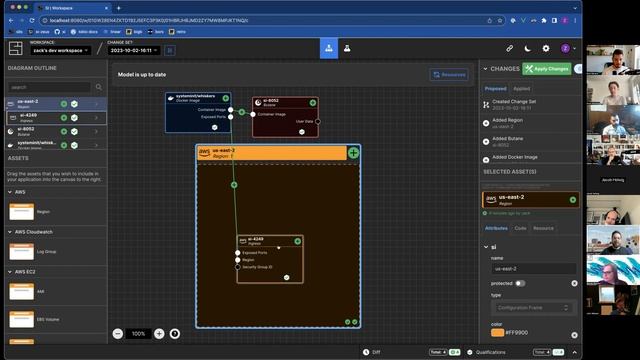Click added status icon on systeminit/whiskers node
This screenshot has width=640, height=360.
(226, 98)
